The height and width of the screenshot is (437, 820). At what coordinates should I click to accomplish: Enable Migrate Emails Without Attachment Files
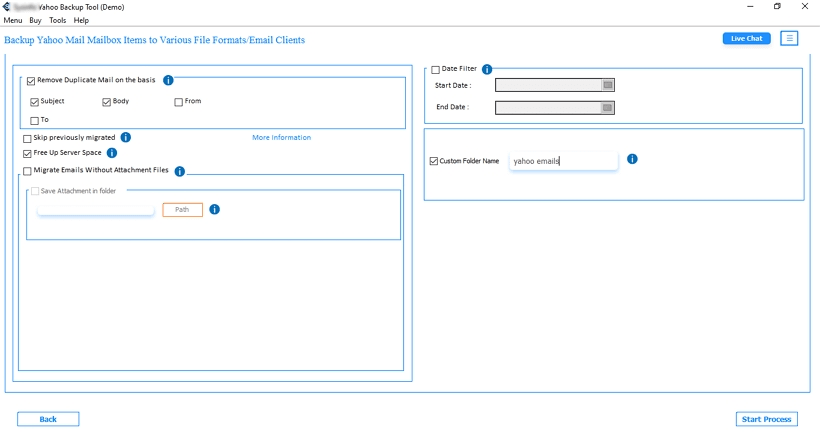[27, 171]
